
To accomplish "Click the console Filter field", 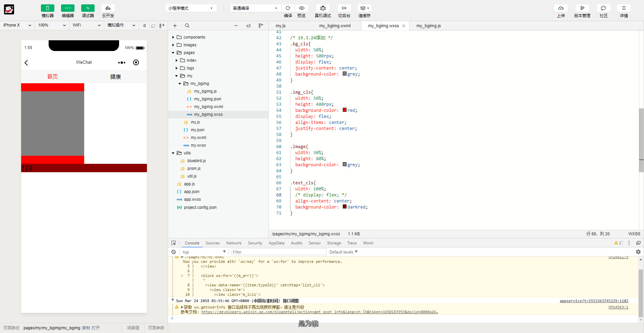I will (278, 252).
